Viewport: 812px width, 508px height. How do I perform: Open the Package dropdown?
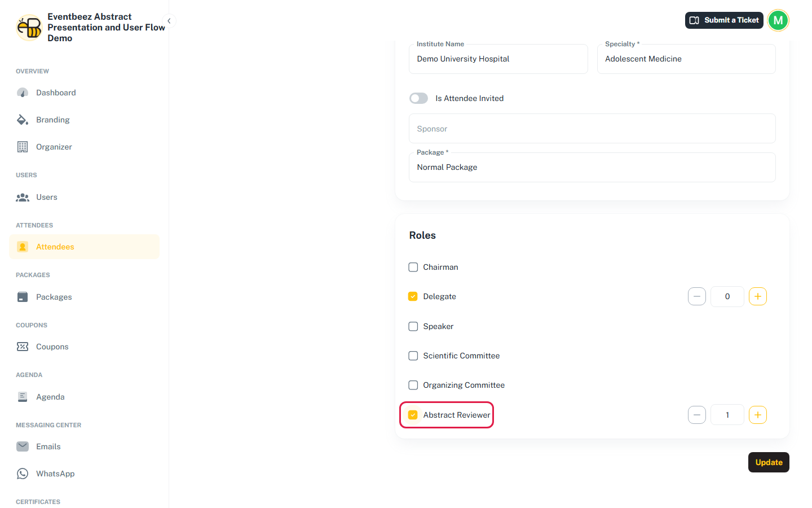click(592, 167)
